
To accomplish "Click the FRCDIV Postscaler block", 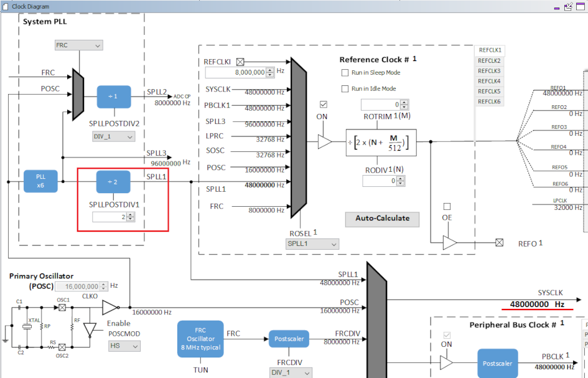I will [x=288, y=339].
